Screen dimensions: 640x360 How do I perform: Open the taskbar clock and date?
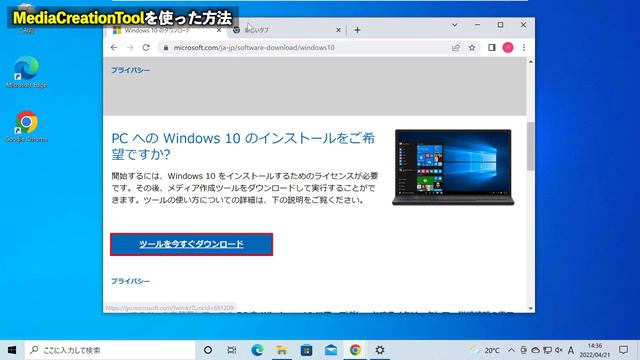(595, 350)
